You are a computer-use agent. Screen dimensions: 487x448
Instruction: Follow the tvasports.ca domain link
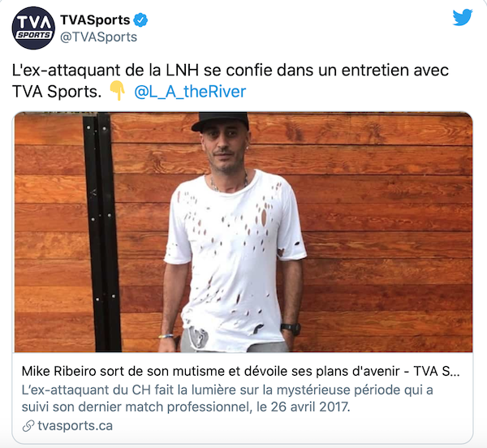[75, 425]
